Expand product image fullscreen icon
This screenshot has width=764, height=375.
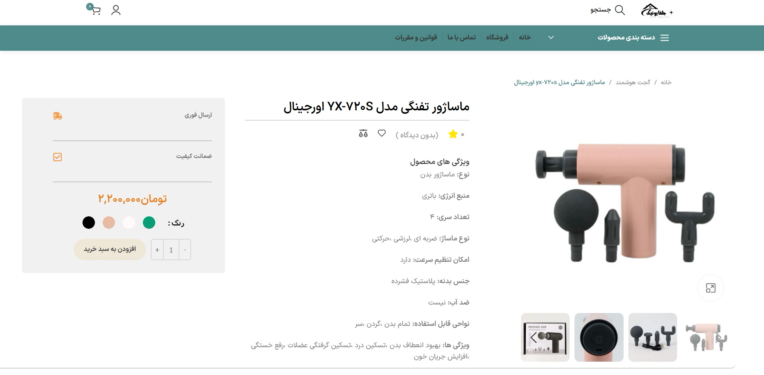point(710,288)
